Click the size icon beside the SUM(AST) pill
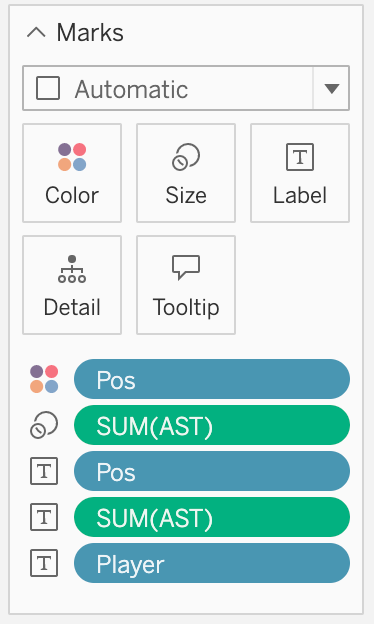Viewport: 374px width, 624px height. point(44,425)
